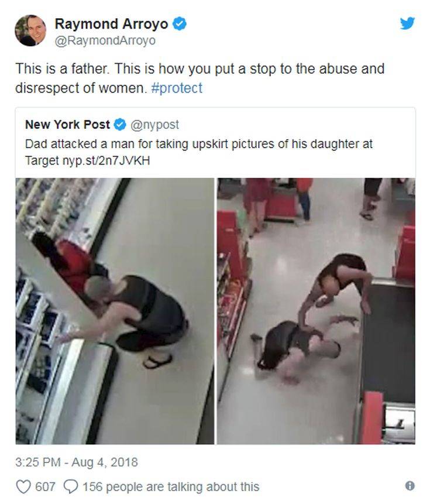Click '156 people are talking about this'
The image size is (430, 504).
click(x=171, y=486)
